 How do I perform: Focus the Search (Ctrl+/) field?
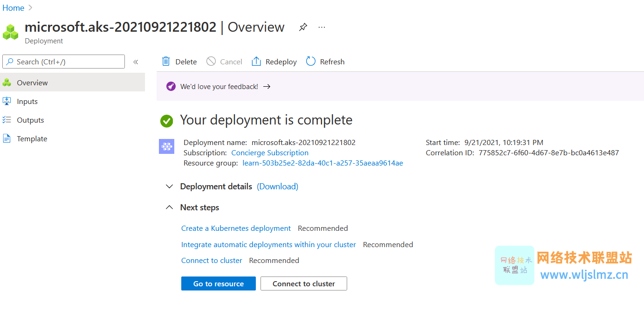(64, 62)
